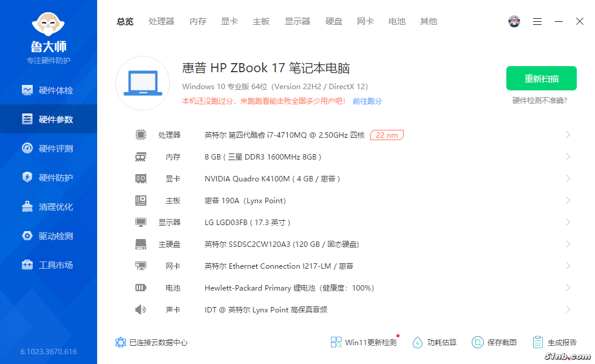Screen dimensions: 595x364
Task: Open 清理优化 in the sidebar
Action: pyautogui.click(x=48, y=207)
